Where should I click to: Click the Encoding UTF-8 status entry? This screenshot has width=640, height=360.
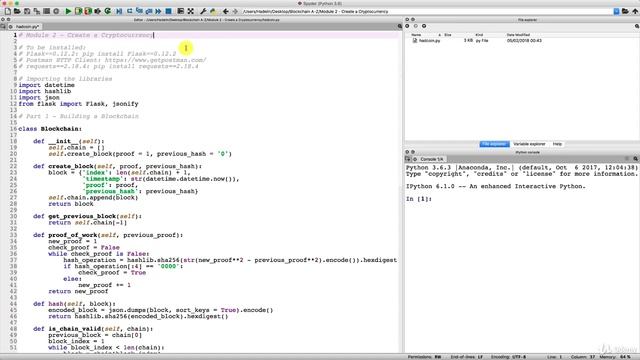tap(508, 357)
